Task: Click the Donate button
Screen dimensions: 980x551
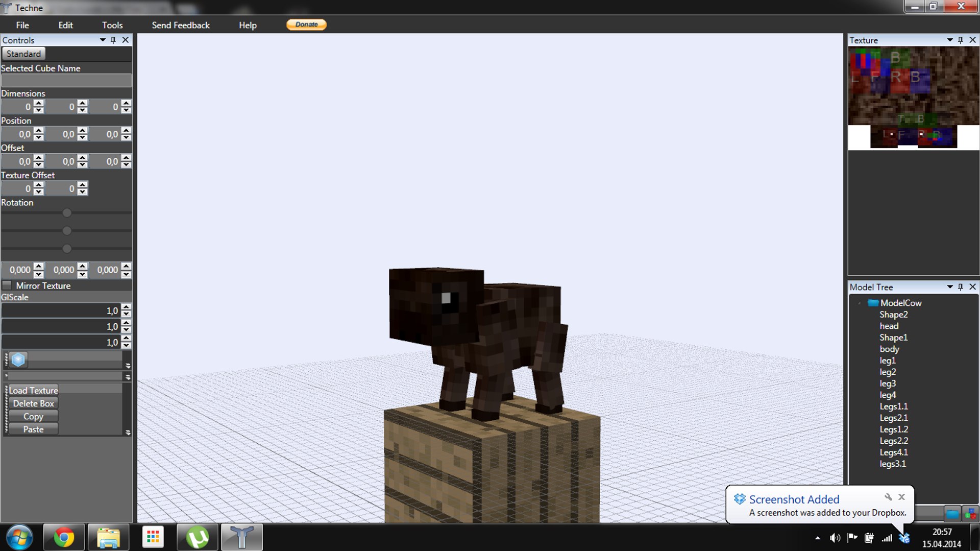Action: click(306, 25)
